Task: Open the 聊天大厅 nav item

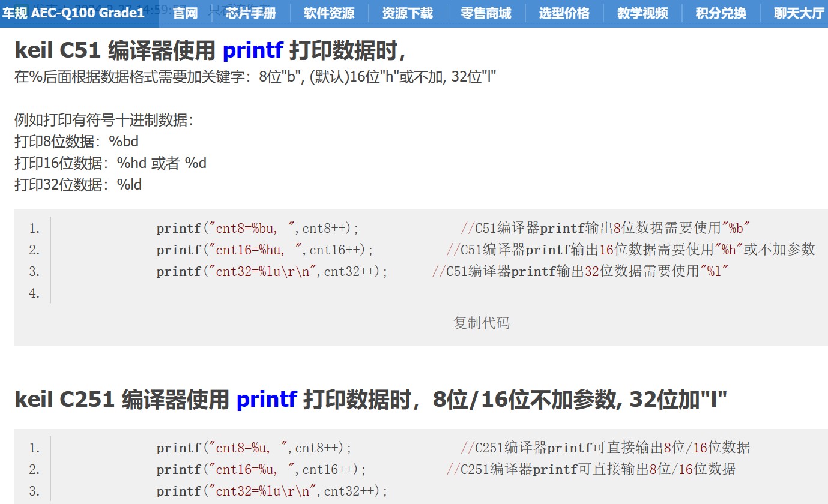Action: pos(799,13)
